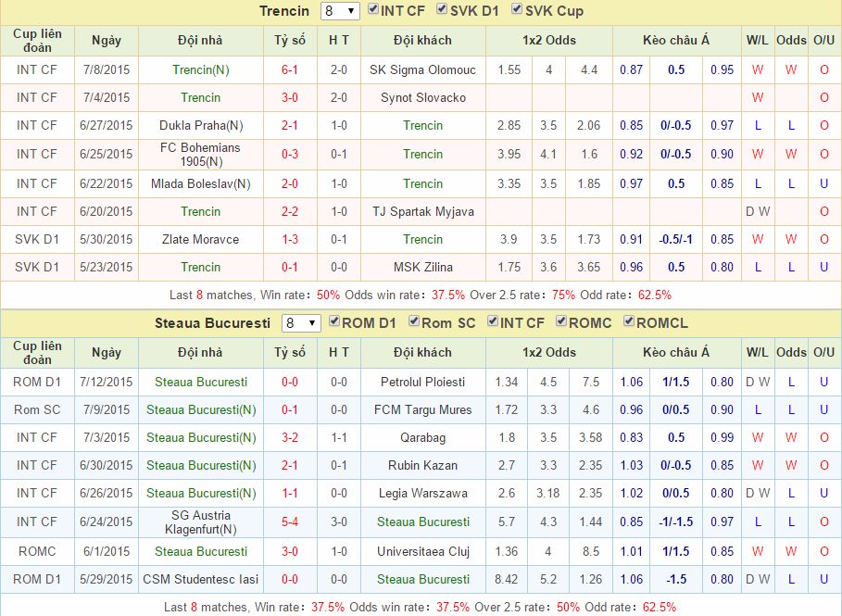Open FC Bohemians 1905(N) team link

click(x=200, y=154)
